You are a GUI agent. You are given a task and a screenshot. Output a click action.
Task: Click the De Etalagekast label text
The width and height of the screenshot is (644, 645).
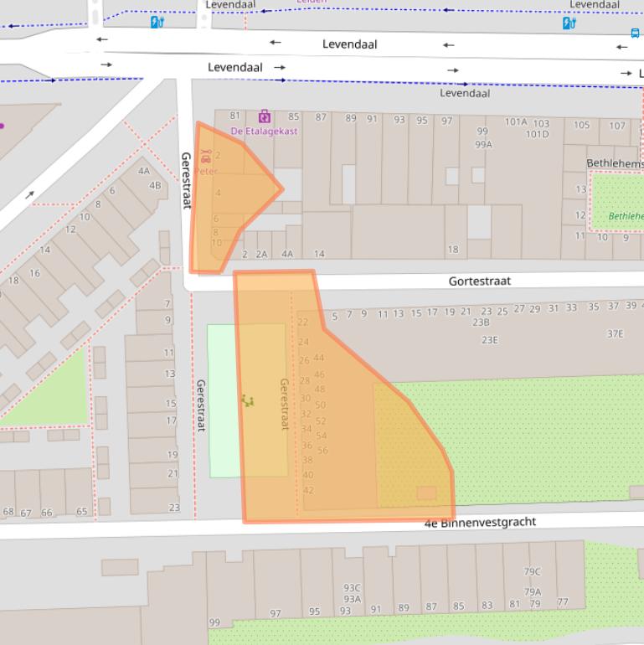265,132
